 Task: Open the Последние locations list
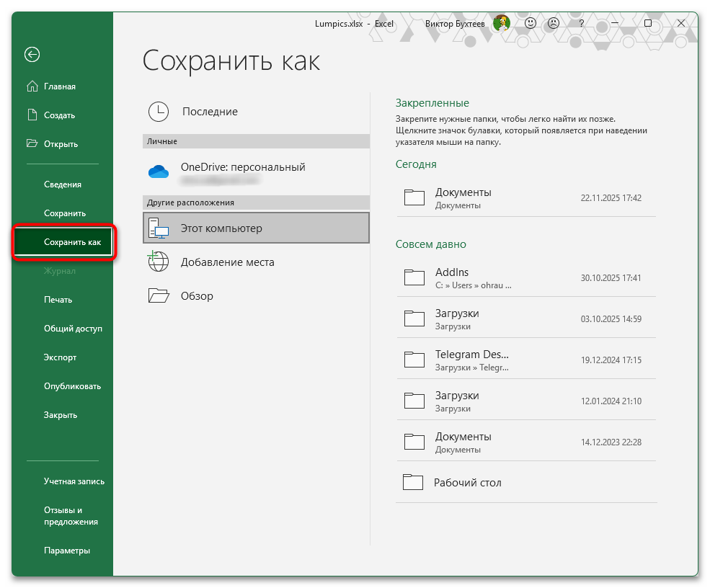tap(208, 112)
